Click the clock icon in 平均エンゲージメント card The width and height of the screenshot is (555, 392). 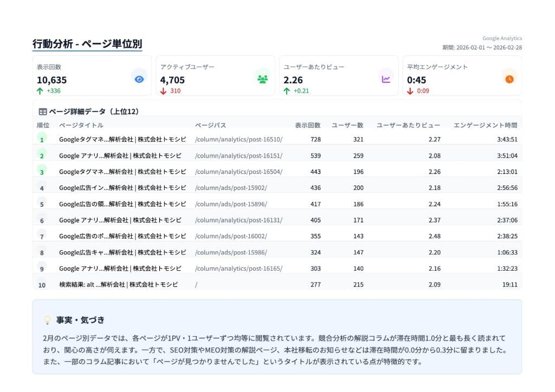point(509,79)
